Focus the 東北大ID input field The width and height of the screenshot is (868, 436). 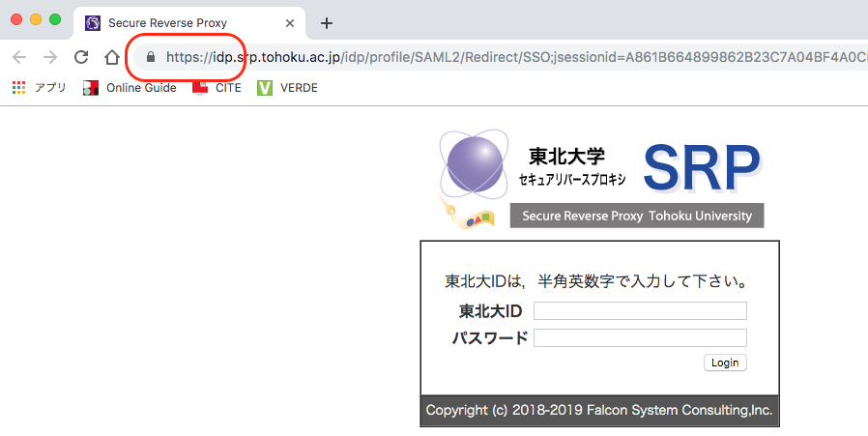tap(640, 310)
